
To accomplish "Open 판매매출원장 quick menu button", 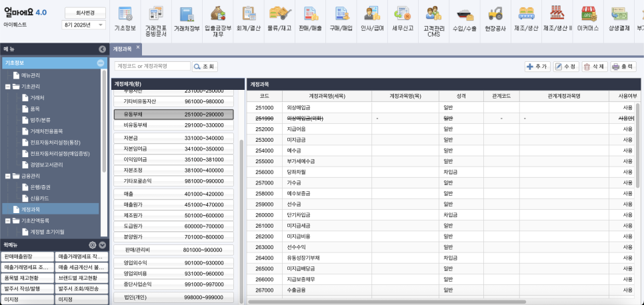I will (27, 256).
